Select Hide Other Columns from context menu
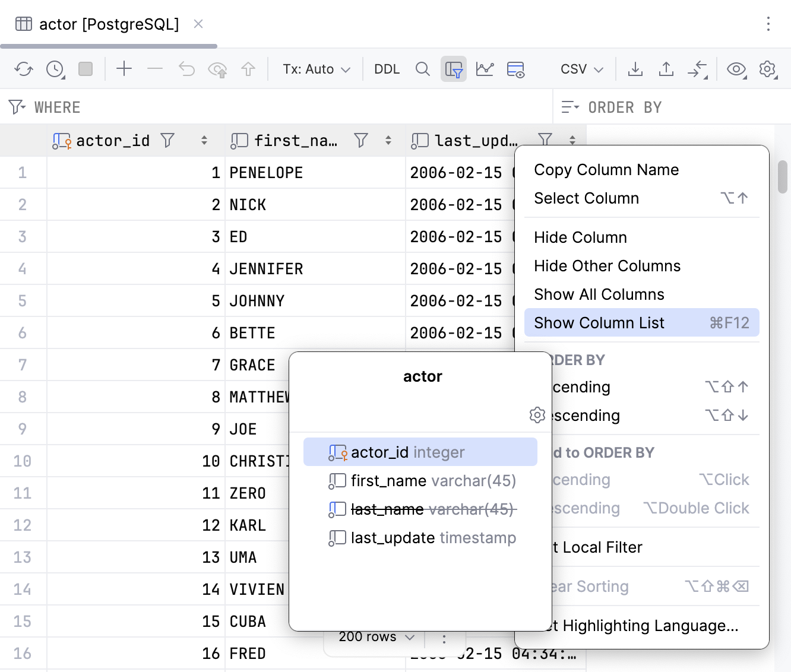The image size is (791, 672). tap(608, 265)
